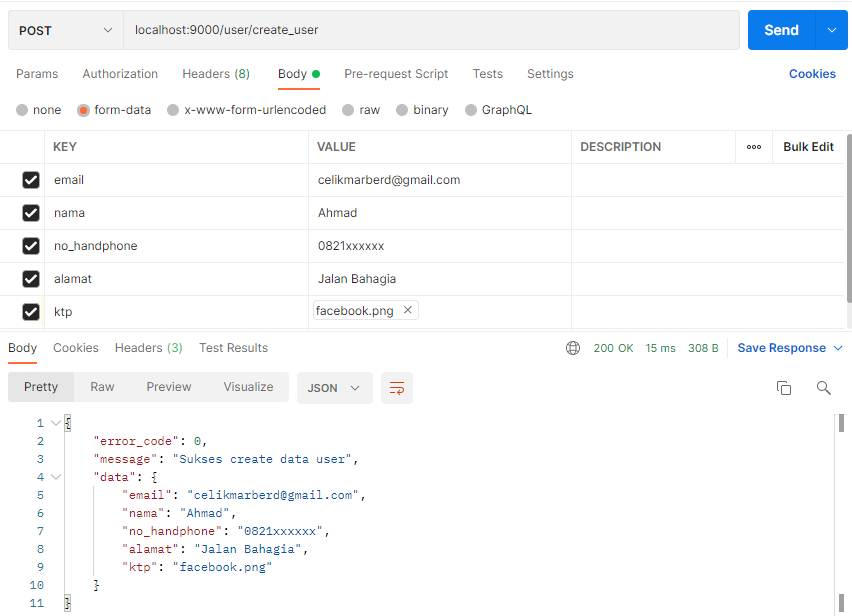Switch to response Headers (3) tab
The height and width of the screenshot is (616, 852).
[148, 348]
